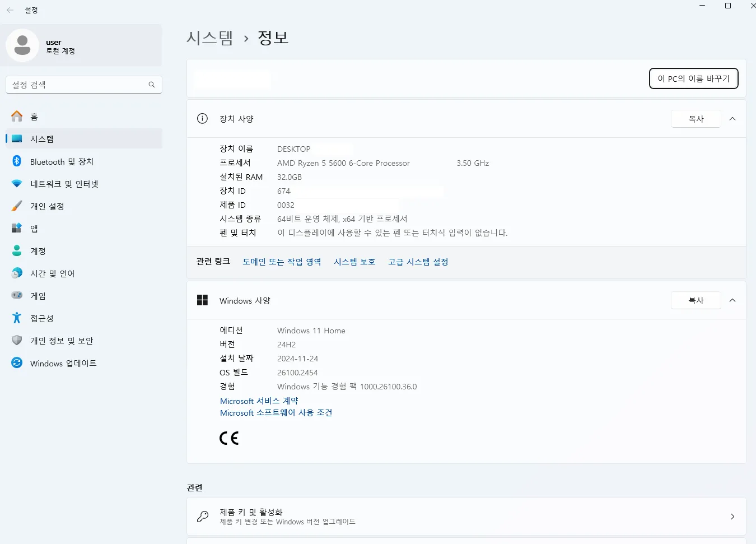This screenshot has height=544, width=756.
Task: Click the key icon beside 제품 키 및 활성화
Action: pyautogui.click(x=203, y=517)
